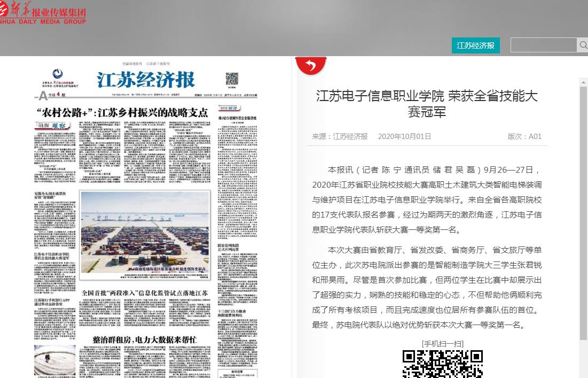Open the headline 江苏银行手机银行APP通过移动金融备案

[x=52, y=302]
